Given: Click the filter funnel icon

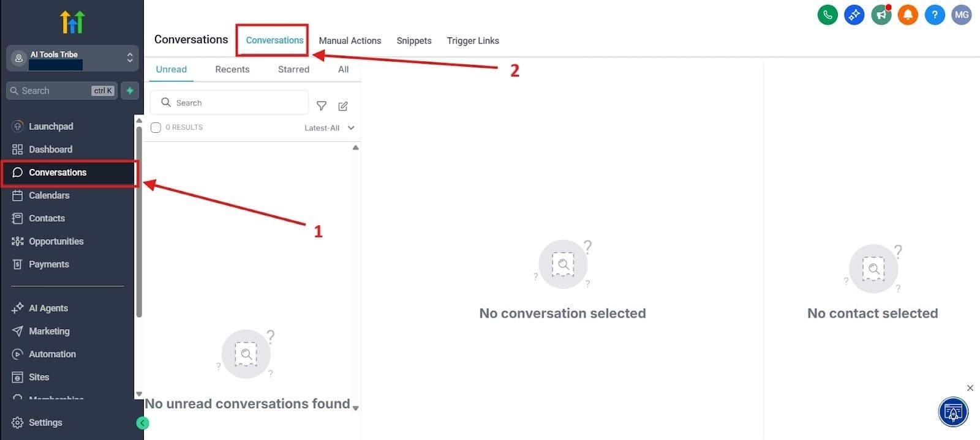Looking at the screenshot, I should [321, 106].
